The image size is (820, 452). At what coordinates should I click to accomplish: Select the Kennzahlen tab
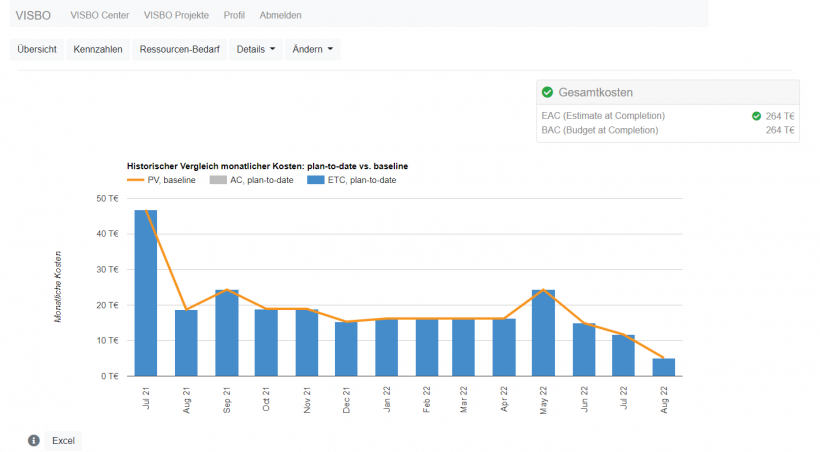[98, 50]
